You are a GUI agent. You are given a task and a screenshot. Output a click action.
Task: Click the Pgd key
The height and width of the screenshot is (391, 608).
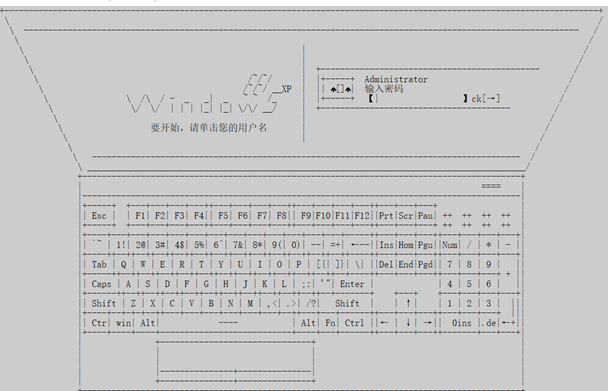pos(425,264)
